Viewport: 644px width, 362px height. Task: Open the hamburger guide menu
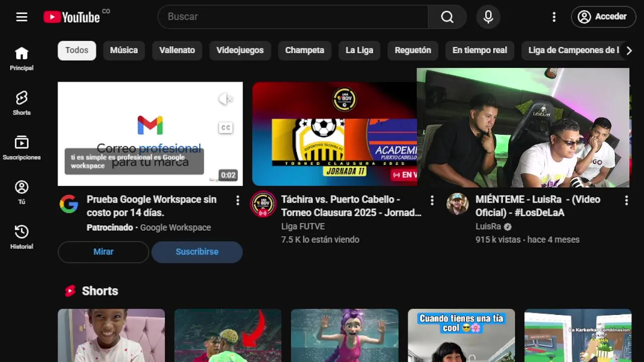point(22,17)
